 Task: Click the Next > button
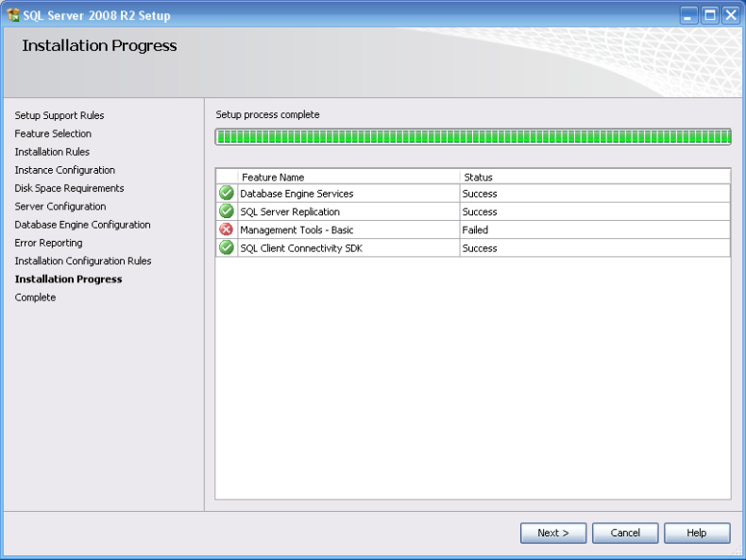552,533
